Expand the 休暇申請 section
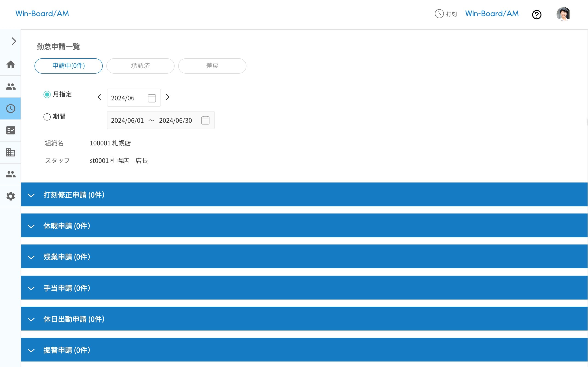The width and height of the screenshot is (588, 367). [31, 226]
